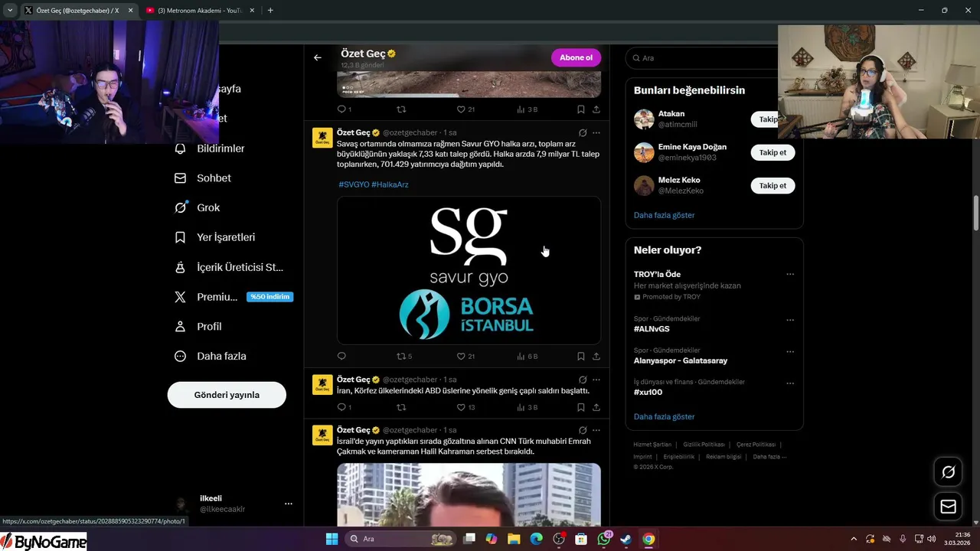Open Sohbet messages in the sidebar
This screenshot has height=551, width=980.
click(x=203, y=178)
